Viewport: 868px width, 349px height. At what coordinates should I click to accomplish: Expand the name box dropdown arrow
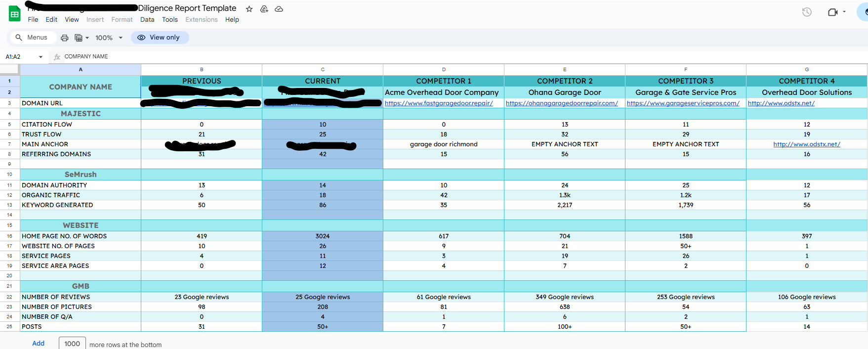point(41,57)
